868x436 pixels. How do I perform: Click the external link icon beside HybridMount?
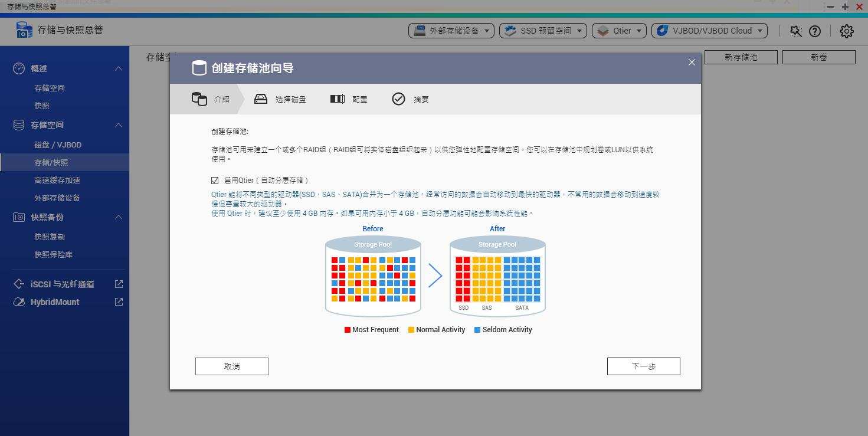click(118, 301)
